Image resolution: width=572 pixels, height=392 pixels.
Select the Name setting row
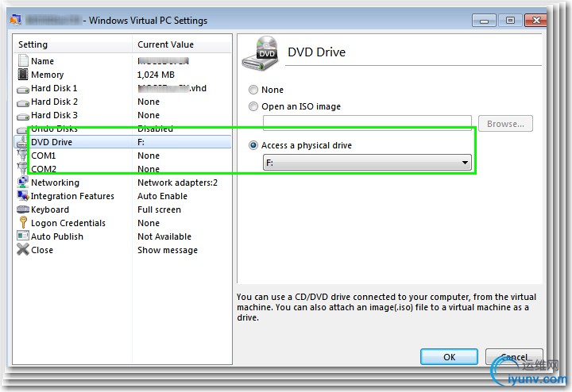pyautogui.click(x=122, y=61)
